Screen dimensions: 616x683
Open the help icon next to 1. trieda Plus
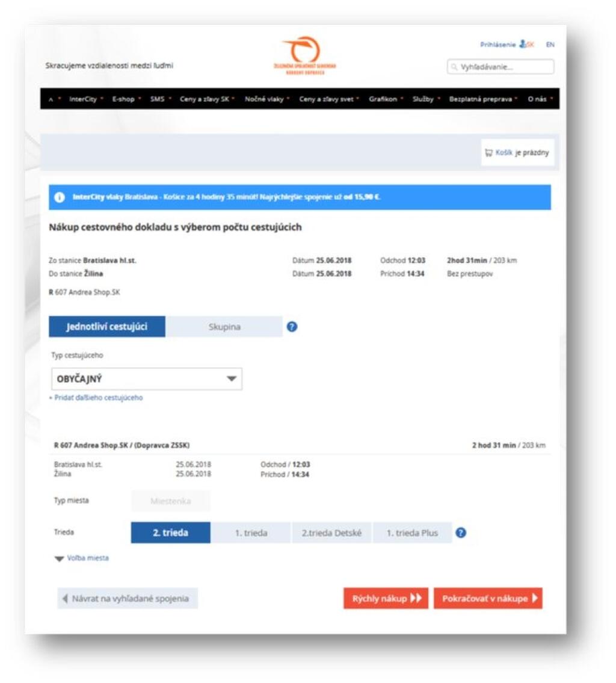point(461,533)
